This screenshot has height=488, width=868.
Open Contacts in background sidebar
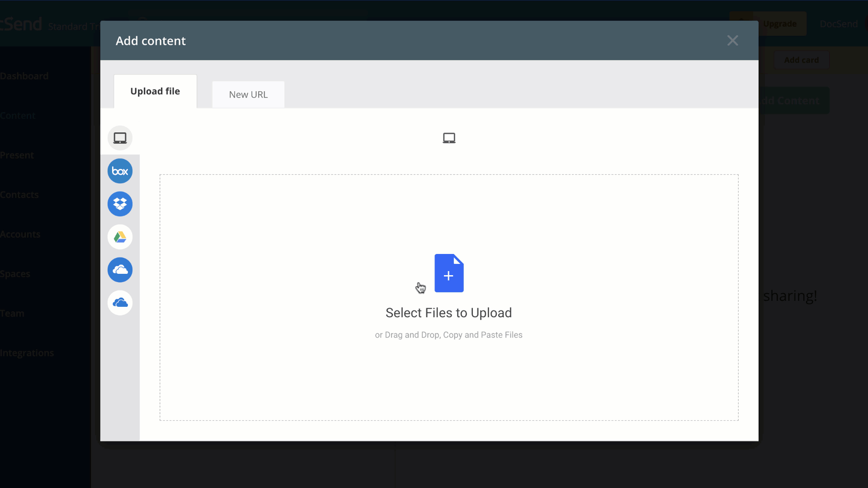pyautogui.click(x=19, y=195)
